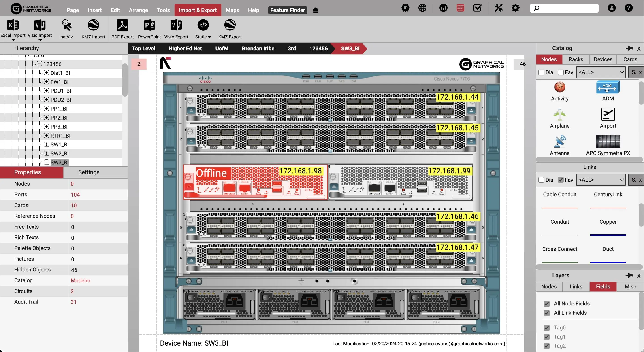The width and height of the screenshot is (644, 352).
Task: Open the Static export code icon
Action: click(203, 25)
